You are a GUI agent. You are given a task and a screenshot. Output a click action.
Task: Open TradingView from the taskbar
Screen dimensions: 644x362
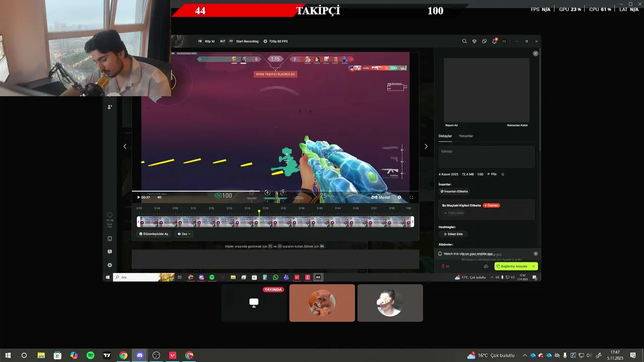click(x=107, y=355)
